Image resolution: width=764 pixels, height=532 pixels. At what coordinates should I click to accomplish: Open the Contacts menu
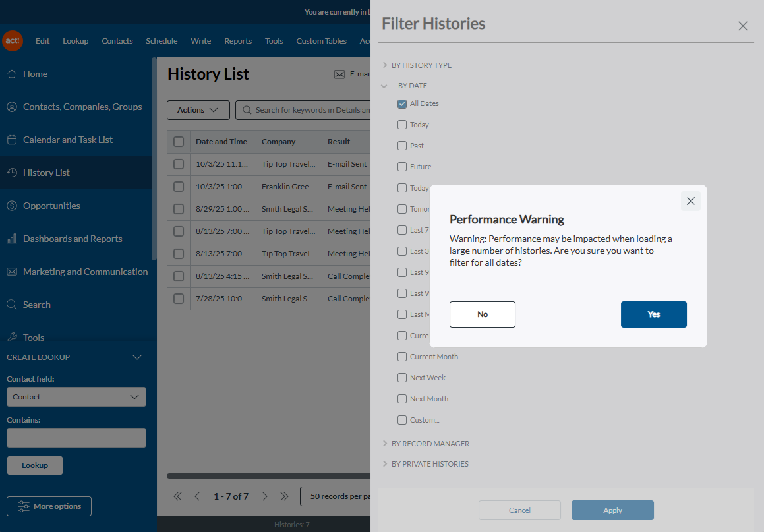(117, 41)
